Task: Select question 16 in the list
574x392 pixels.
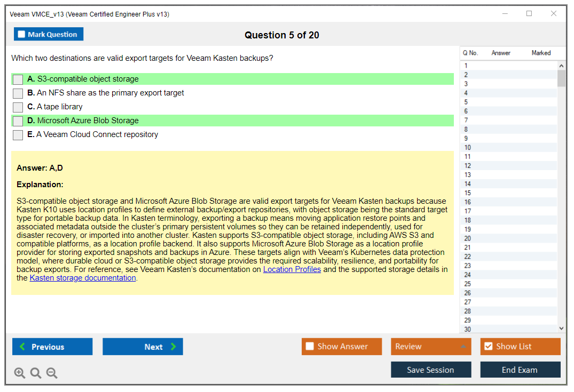Action: click(509, 202)
